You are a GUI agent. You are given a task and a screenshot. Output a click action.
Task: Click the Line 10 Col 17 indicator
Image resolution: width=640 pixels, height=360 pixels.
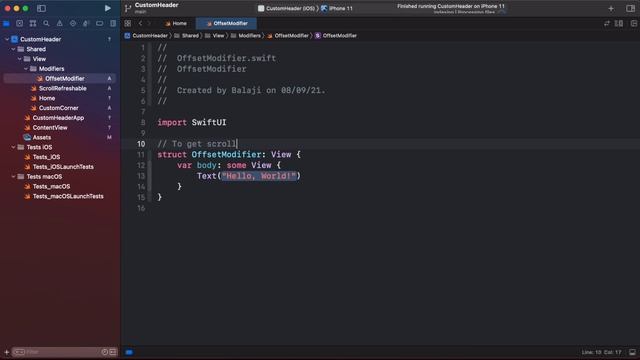601,352
